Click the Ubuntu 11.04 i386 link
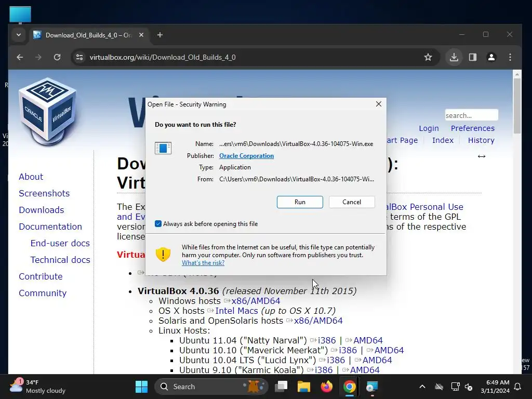The height and width of the screenshot is (399, 532). [327, 340]
